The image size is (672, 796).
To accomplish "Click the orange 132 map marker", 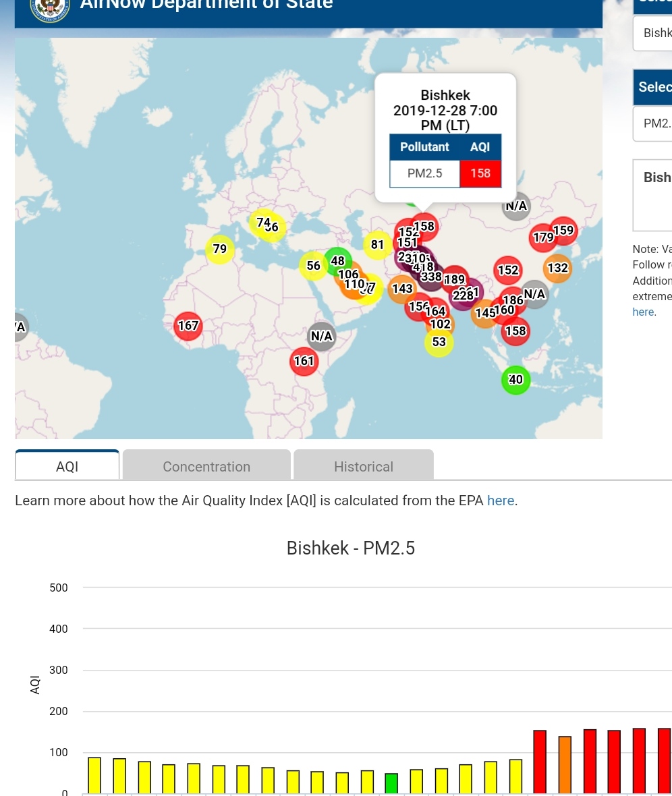I will click(x=557, y=268).
